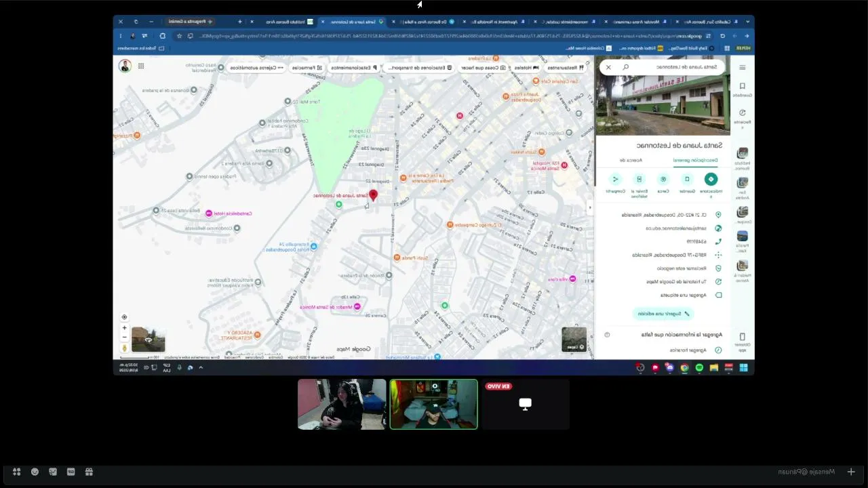Go back in the browser
Viewport: 868px width, 488px height.
[747, 36]
